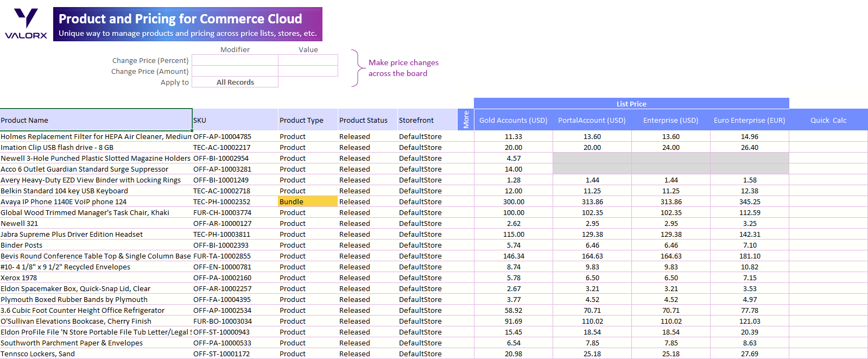
Task: Select the Gold Accounts price 300.00
Action: tap(514, 201)
